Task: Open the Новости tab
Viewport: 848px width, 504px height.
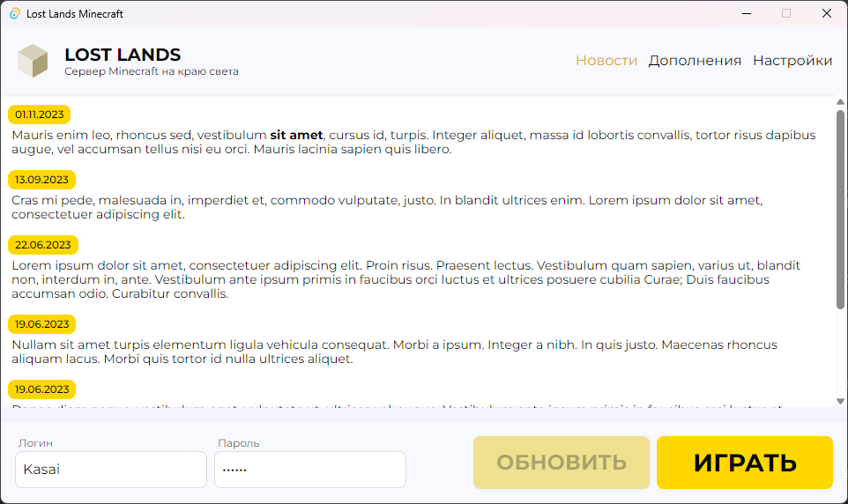Action: [606, 61]
